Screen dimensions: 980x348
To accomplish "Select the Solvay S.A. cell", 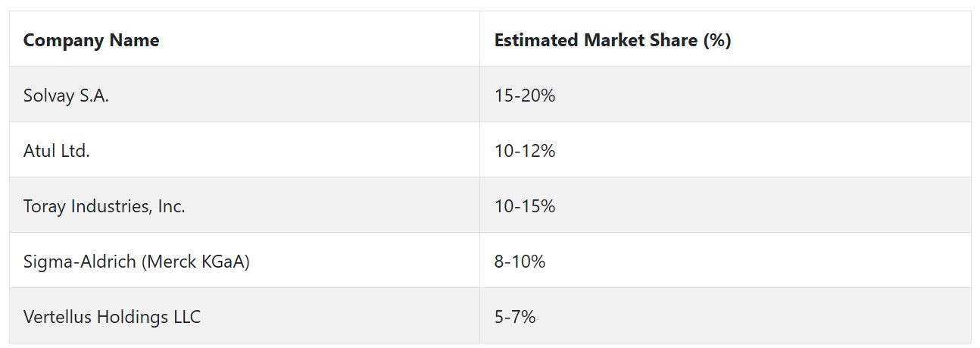I will pos(245,95).
